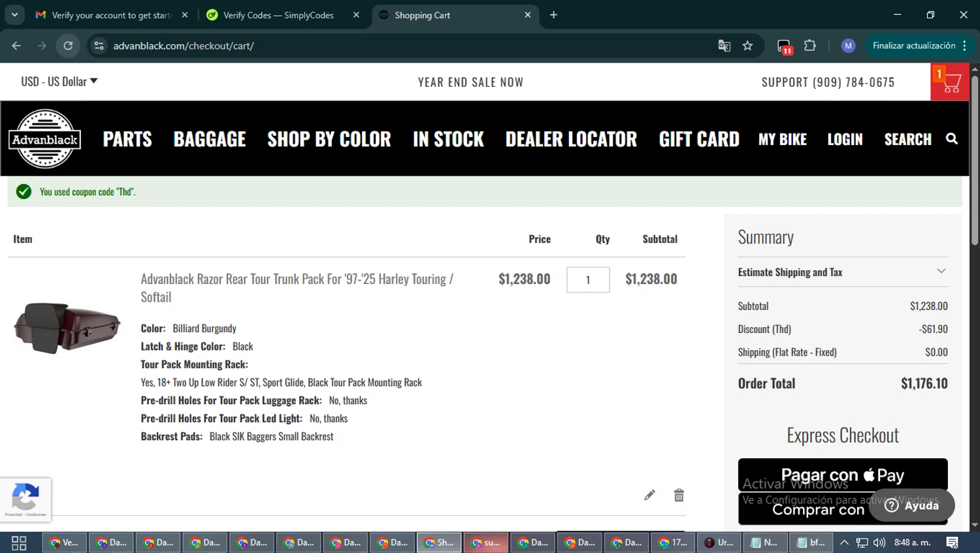Click SUPPORT (909) 784-0675 phone text
Image resolution: width=980 pixels, height=553 pixels.
[x=828, y=82]
